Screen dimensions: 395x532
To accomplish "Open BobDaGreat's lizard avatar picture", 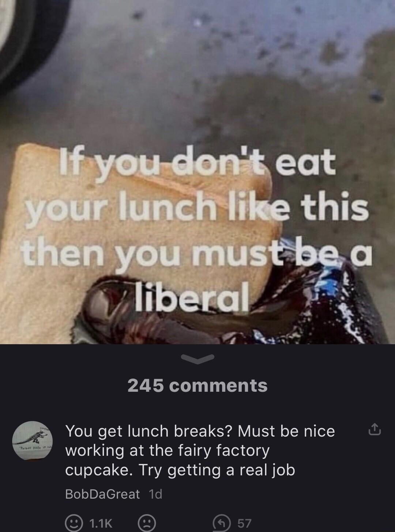I will (x=33, y=441).
